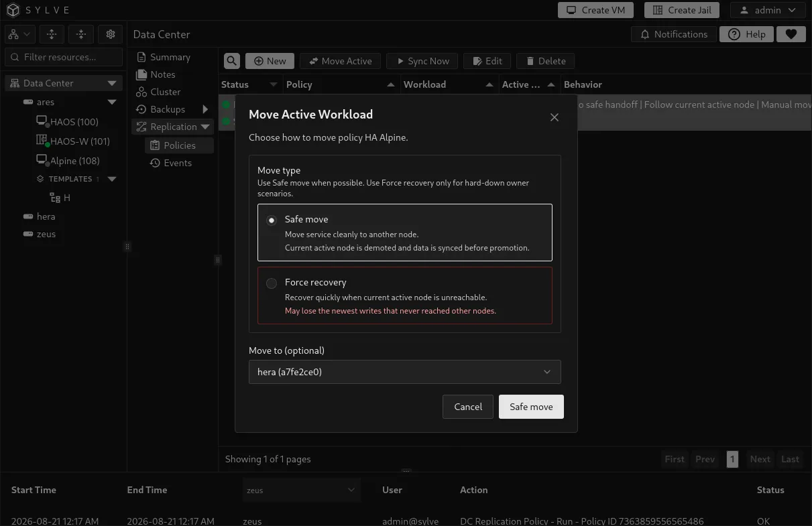
Task: Open the Notifications panel
Action: click(x=674, y=34)
